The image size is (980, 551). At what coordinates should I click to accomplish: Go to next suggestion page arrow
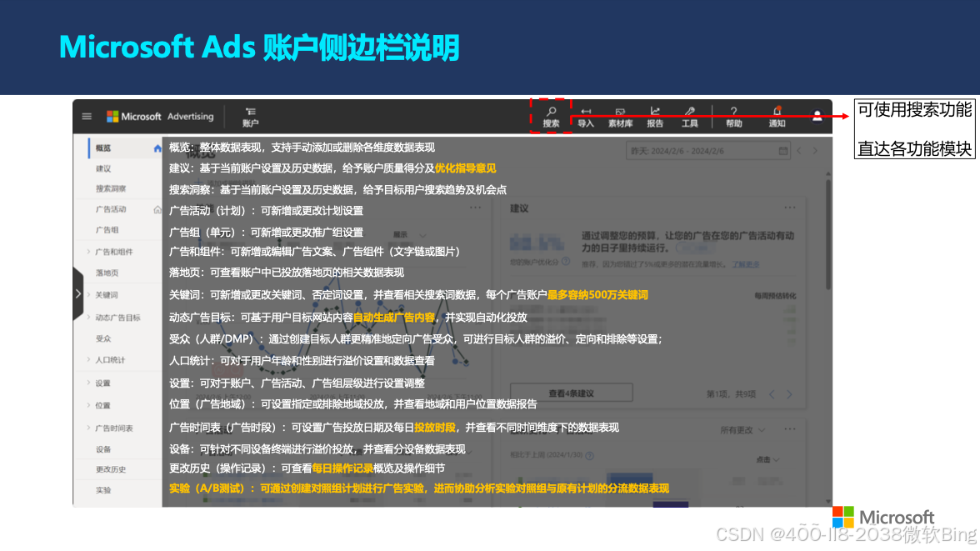pos(789,394)
